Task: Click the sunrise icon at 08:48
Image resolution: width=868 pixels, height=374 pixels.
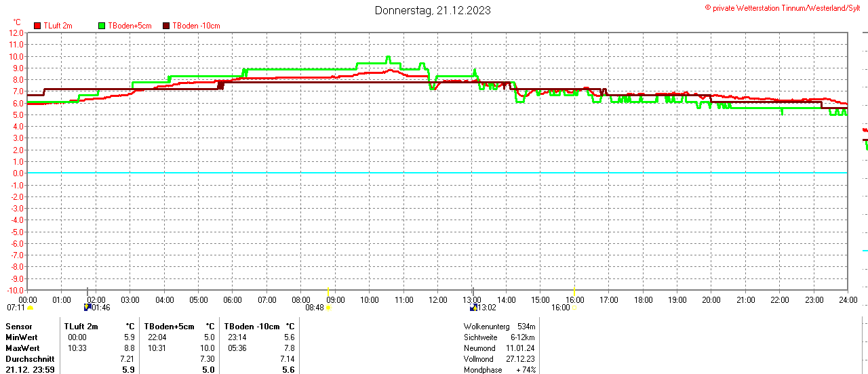Action: [x=328, y=308]
